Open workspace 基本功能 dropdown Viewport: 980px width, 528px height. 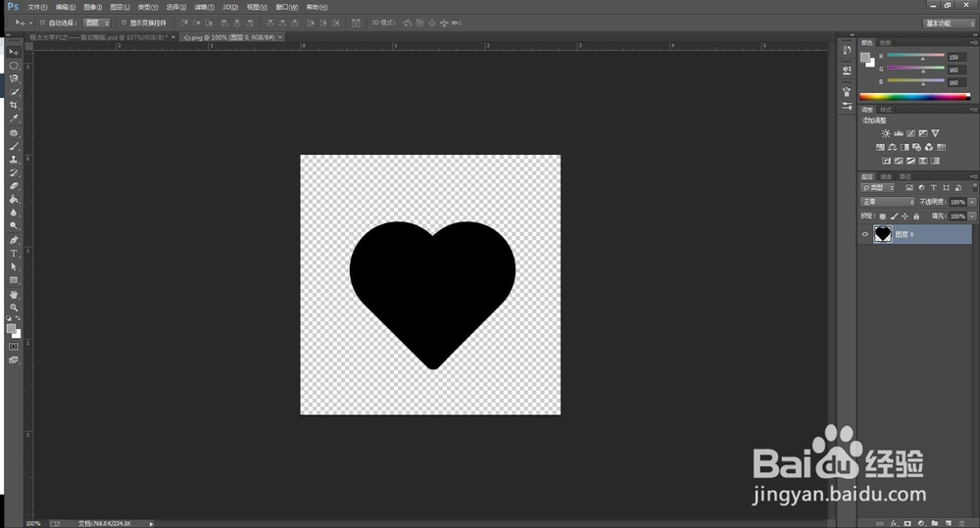click(949, 24)
